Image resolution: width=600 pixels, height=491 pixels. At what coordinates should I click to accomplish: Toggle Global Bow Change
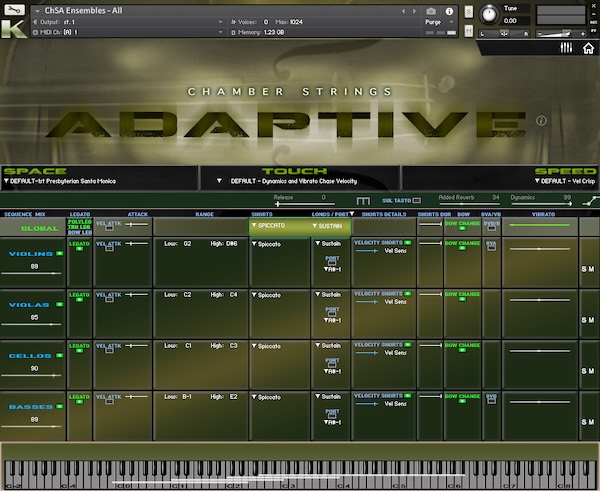(x=462, y=228)
